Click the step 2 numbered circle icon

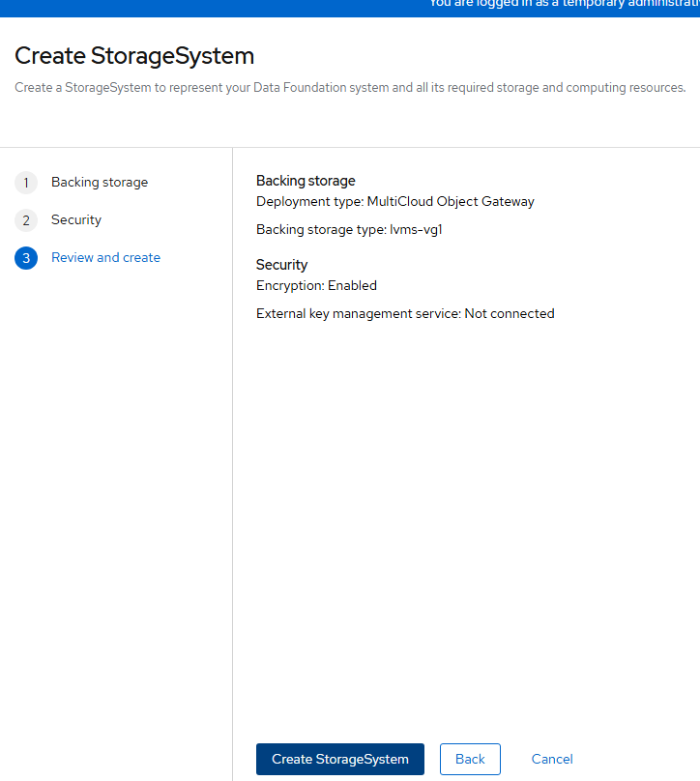[25, 219]
